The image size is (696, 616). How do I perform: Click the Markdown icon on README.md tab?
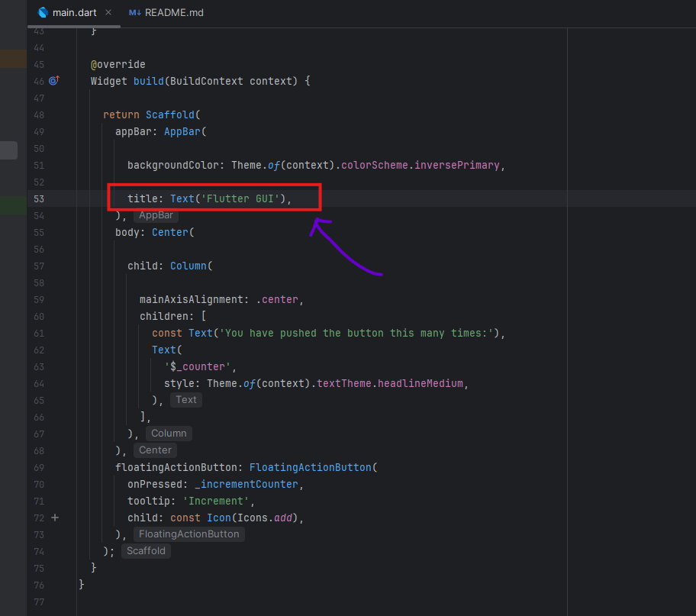coord(134,13)
